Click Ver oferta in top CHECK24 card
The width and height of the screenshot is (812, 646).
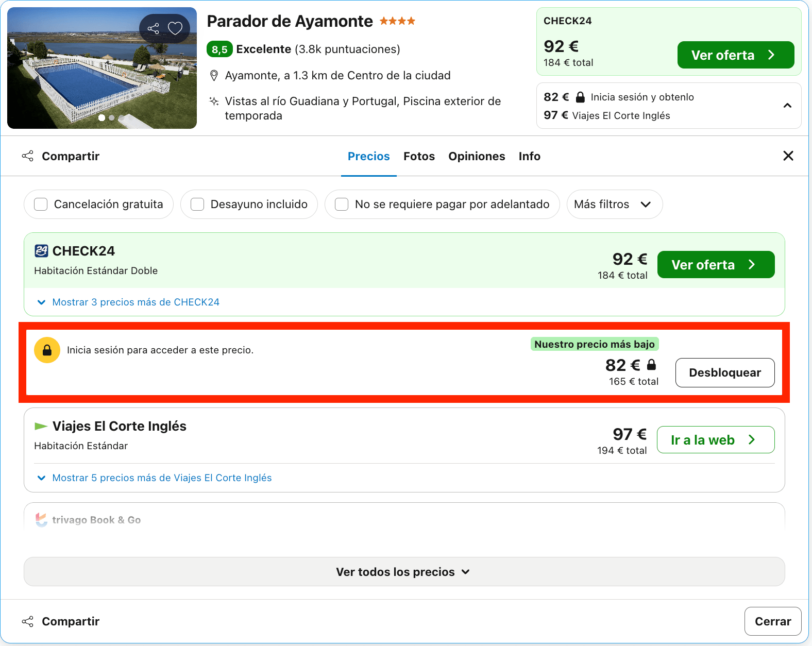735,55
